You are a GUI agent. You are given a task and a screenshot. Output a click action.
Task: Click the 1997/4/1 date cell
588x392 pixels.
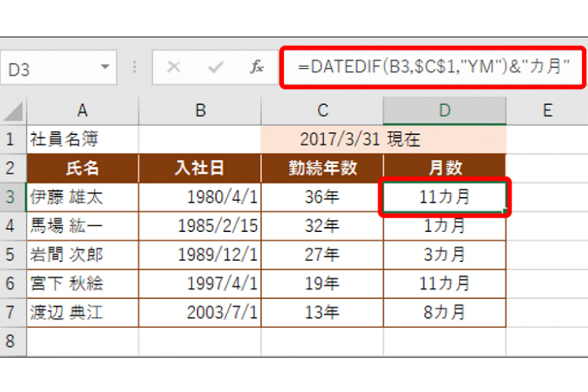(x=200, y=284)
